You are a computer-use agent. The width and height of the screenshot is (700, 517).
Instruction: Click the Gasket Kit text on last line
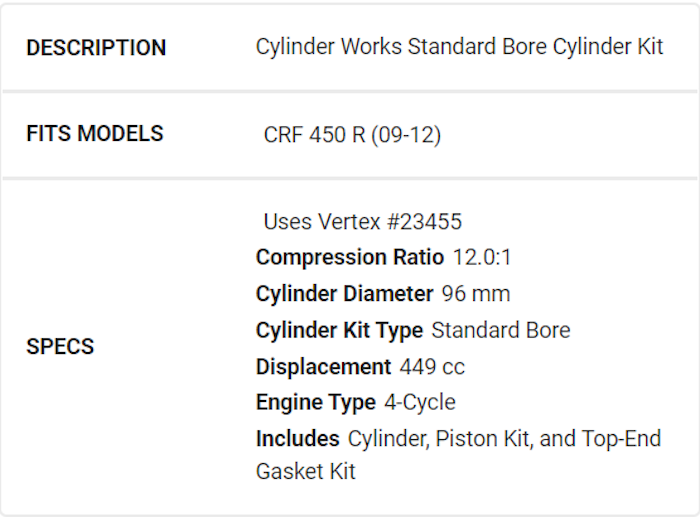pos(305,471)
